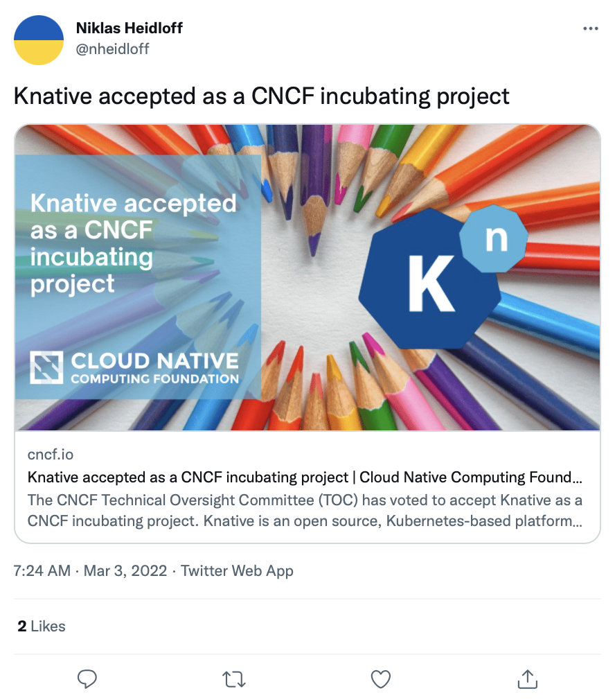Click the Cloud Native Computing Foundation logo
Image resolution: width=615 pixels, height=700 pixels.
point(134,368)
